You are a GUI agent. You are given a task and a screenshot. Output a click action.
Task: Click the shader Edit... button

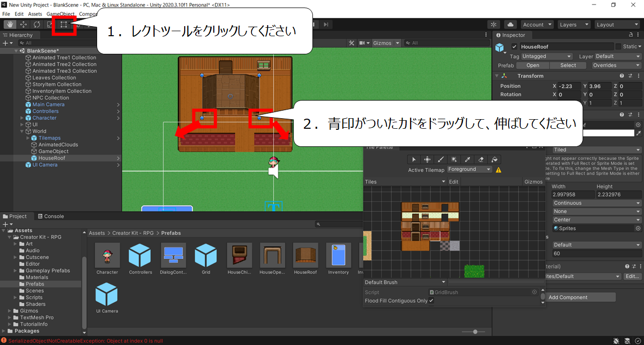coord(632,276)
